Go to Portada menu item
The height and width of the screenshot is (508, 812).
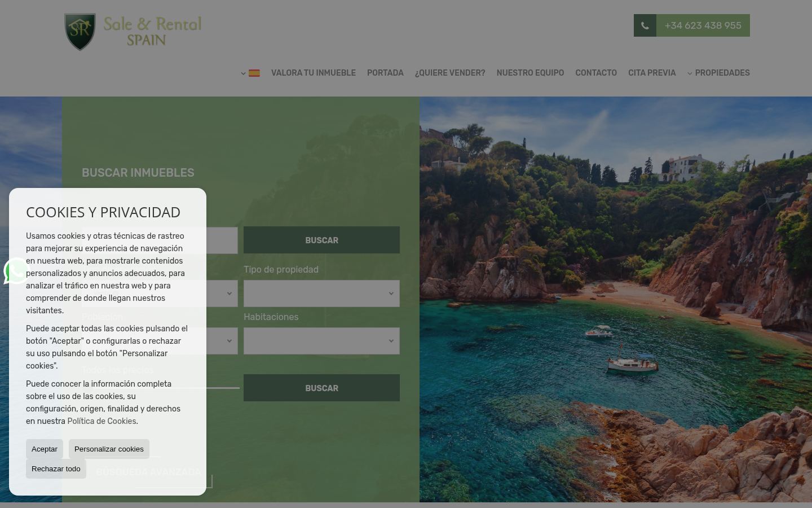385,73
